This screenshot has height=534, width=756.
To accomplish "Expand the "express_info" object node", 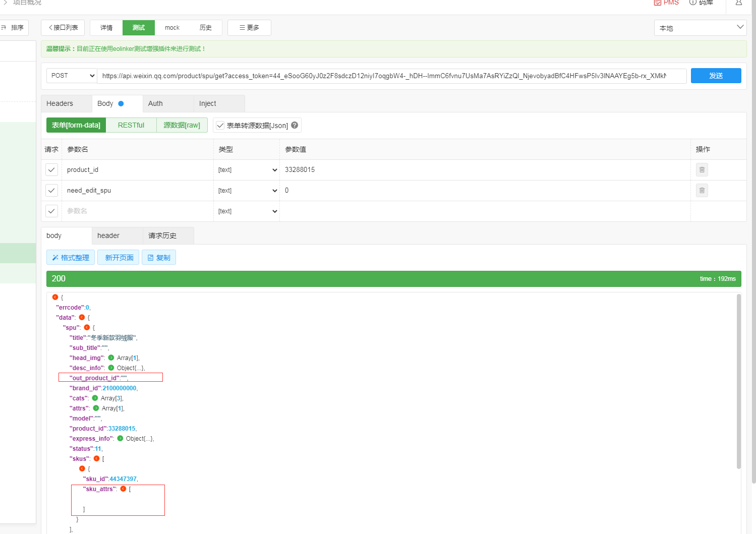I will click(x=120, y=439).
